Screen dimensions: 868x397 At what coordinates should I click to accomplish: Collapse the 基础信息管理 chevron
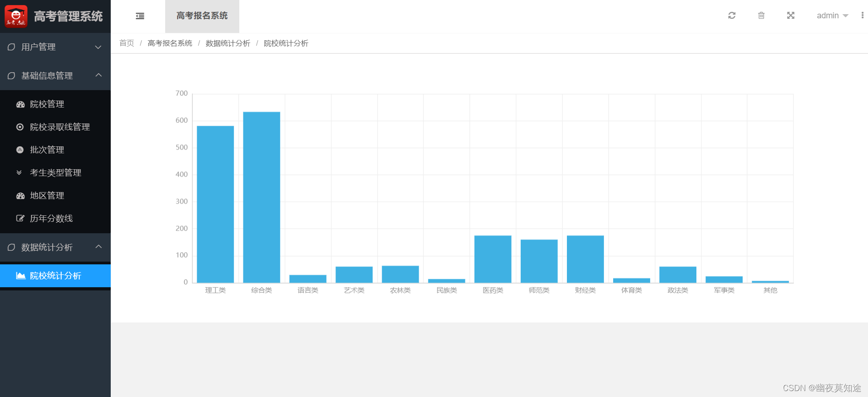tap(98, 75)
